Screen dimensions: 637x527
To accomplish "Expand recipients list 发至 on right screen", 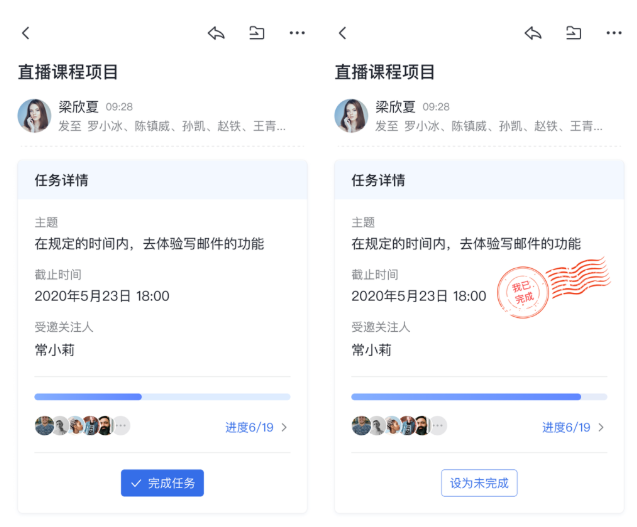I will 489,126.
